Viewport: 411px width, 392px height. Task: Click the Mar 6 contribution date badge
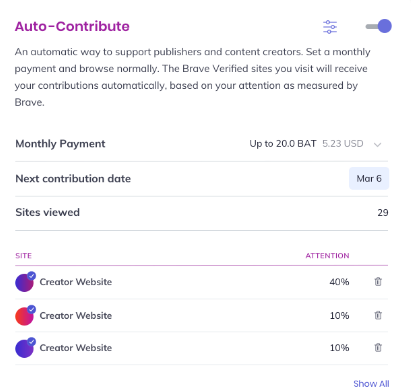coord(369,179)
